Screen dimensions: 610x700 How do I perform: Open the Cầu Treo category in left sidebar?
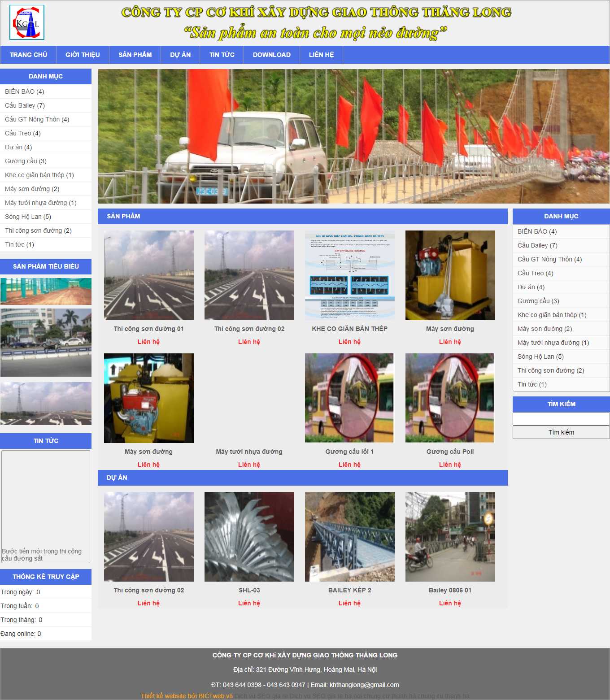click(22, 133)
